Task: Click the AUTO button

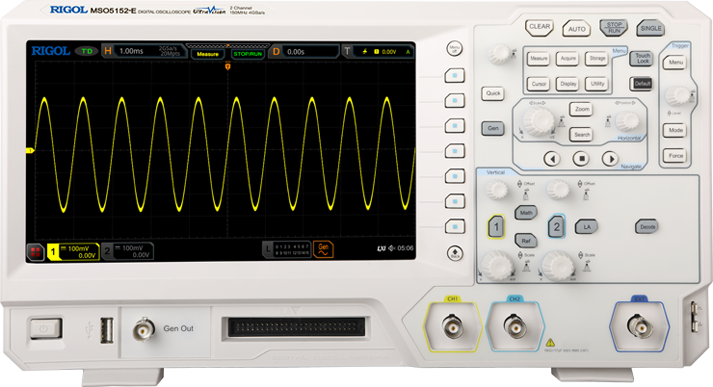Action: click(x=577, y=29)
